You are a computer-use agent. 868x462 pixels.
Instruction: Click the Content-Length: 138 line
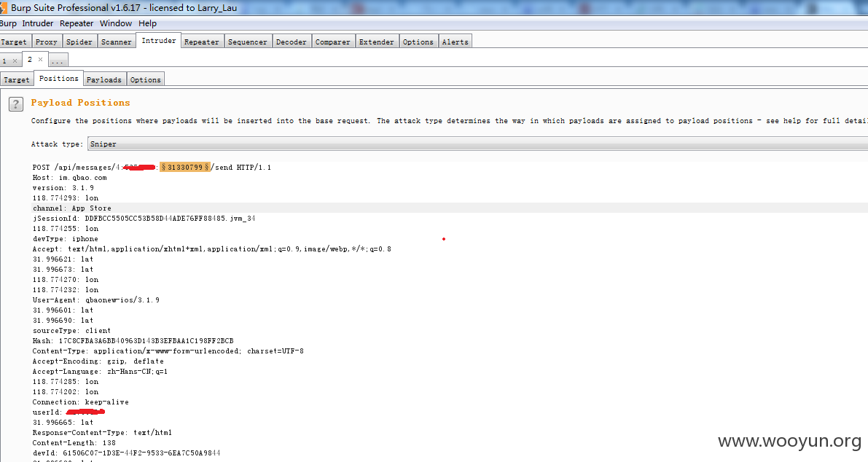(74, 442)
